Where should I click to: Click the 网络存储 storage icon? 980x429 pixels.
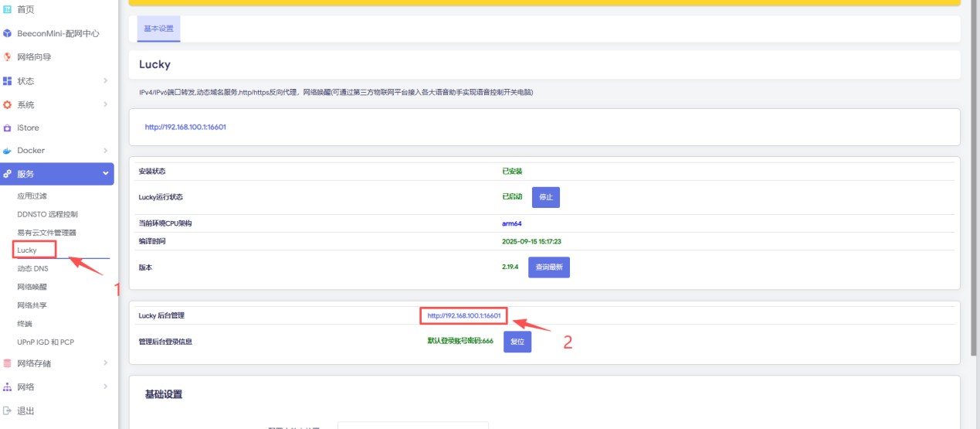[x=8, y=363]
